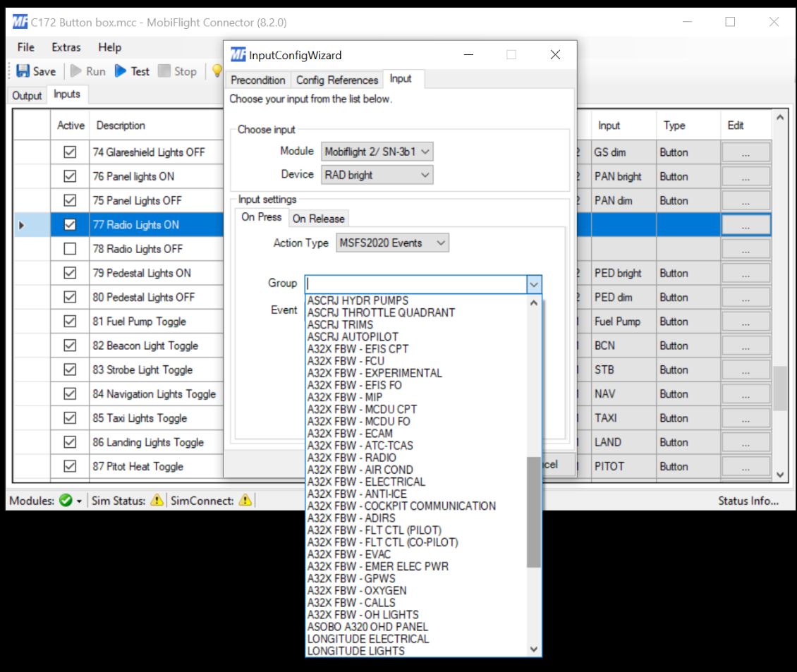The image size is (797, 672).
Task: Click the Sim Status warning icon
Action: (x=157, y=501)
